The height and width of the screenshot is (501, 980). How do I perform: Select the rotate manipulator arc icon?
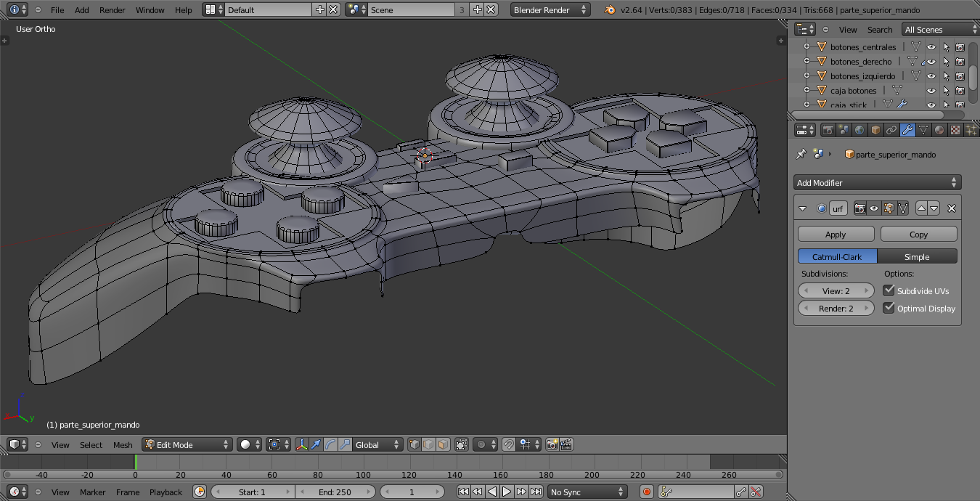[331, 444]
